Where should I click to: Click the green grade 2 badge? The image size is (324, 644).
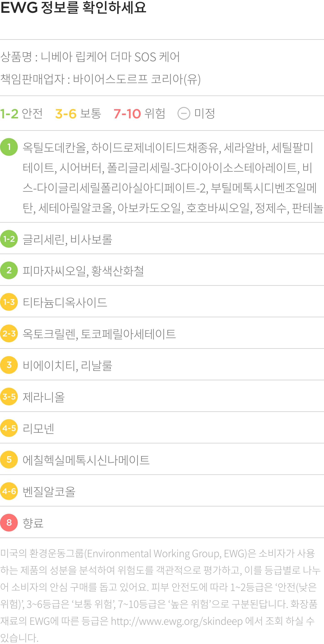tap(9, 270)
